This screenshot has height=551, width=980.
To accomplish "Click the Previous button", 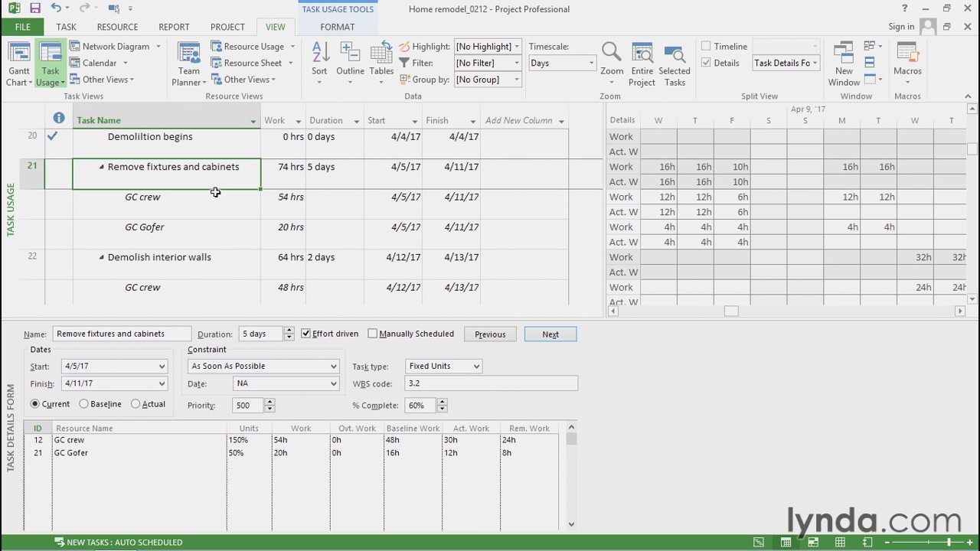I will tap(490, 334).
